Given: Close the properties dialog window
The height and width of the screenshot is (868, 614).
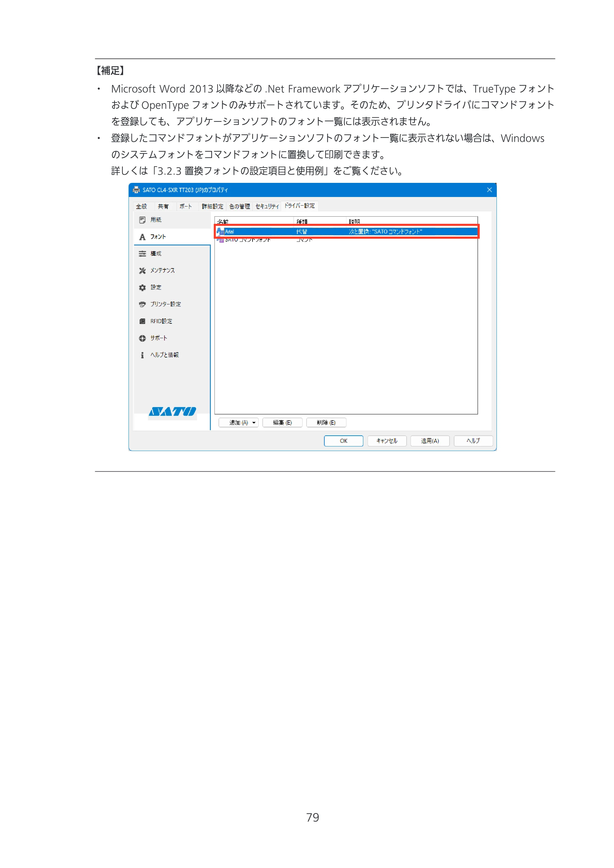Looking at the screenshot, I should pos(489,190).
